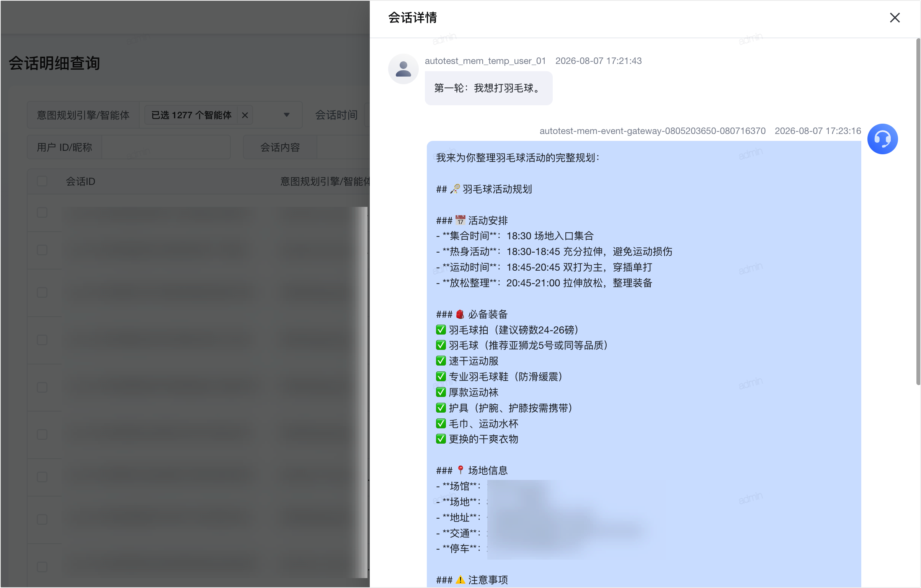Click the 意图规划引擎/智能体 filter label
The image size is (921, 588).
pyautogui.click(x=83, y=115)
